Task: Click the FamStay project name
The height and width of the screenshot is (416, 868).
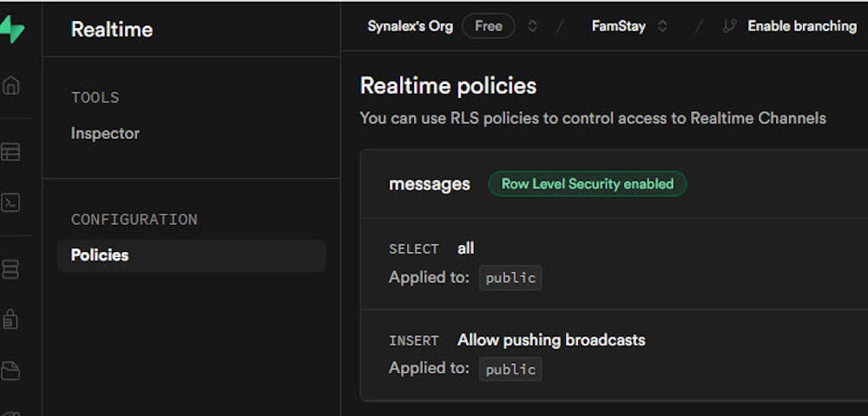Action: coord(618,26)
